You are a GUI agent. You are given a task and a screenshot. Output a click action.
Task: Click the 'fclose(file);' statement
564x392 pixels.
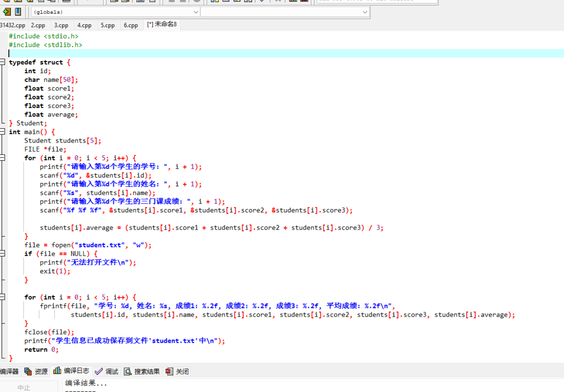point(49,332)
